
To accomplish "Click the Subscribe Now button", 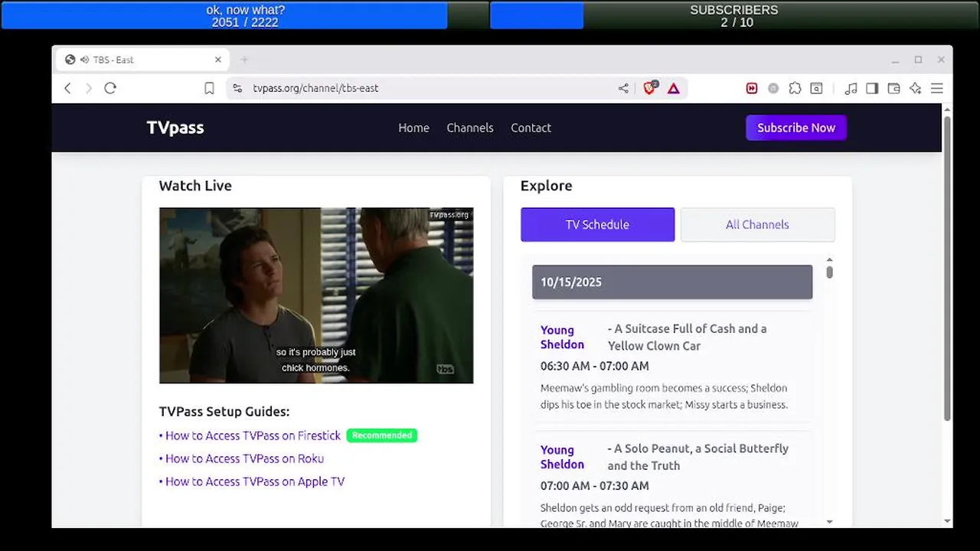I will (796, 128).
